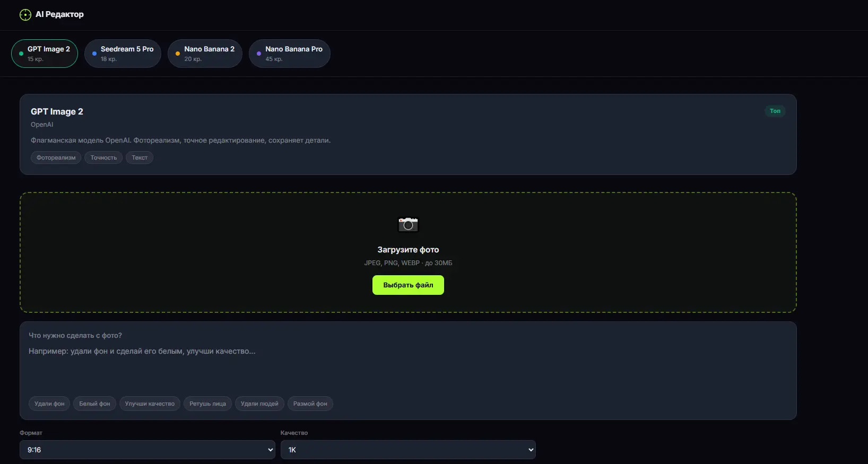Viewport: 868px width, 464px height.
Task: Click the Точность tag
Action: pos(103,157)
